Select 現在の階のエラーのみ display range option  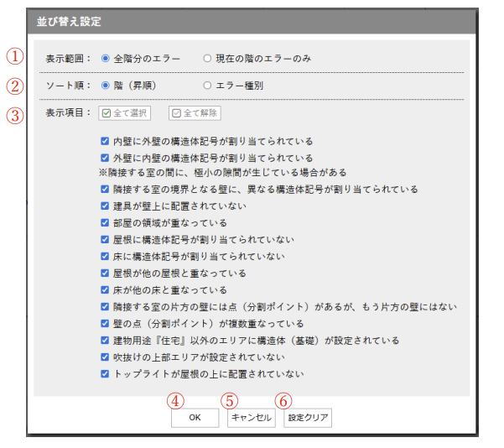coord(207,59)
